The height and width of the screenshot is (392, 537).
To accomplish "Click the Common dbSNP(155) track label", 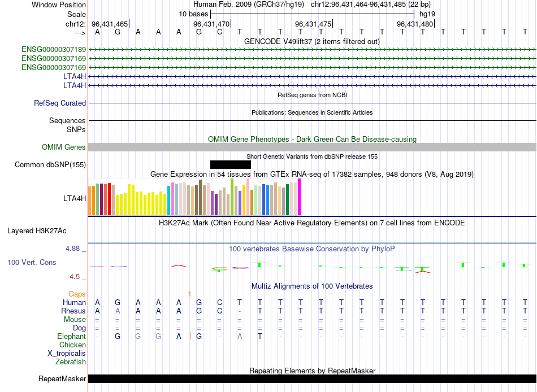I will [50, 165].
